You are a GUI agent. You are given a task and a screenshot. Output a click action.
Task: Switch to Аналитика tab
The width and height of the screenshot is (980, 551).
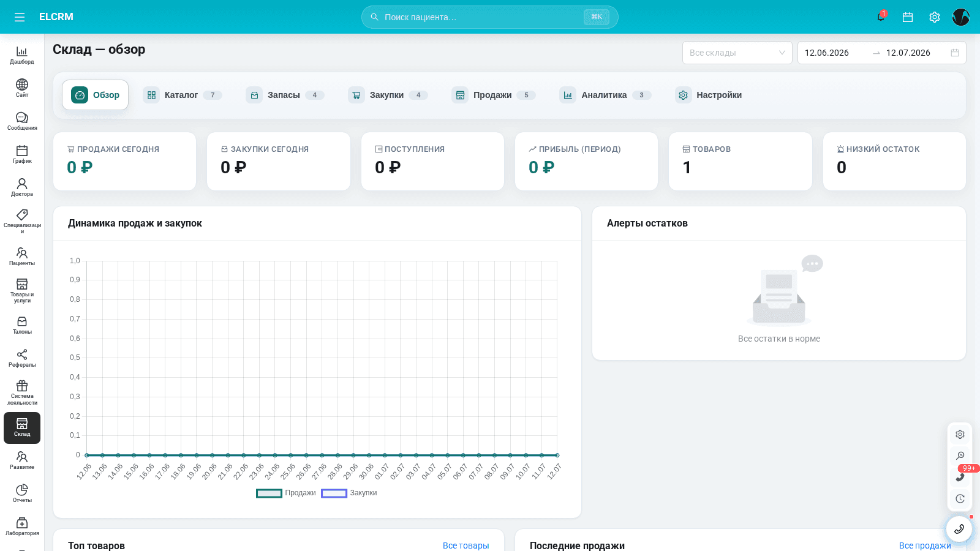[605, 95]
